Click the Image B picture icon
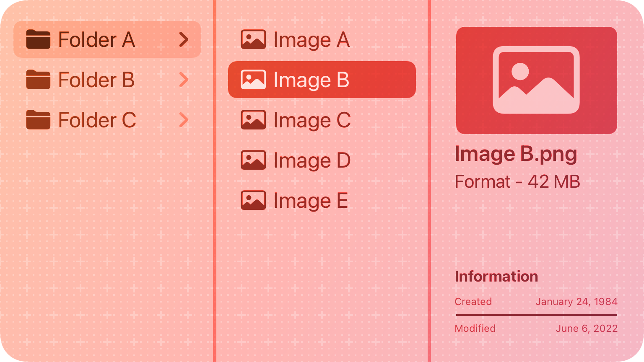The image size is (644, 362). (253, 80)
